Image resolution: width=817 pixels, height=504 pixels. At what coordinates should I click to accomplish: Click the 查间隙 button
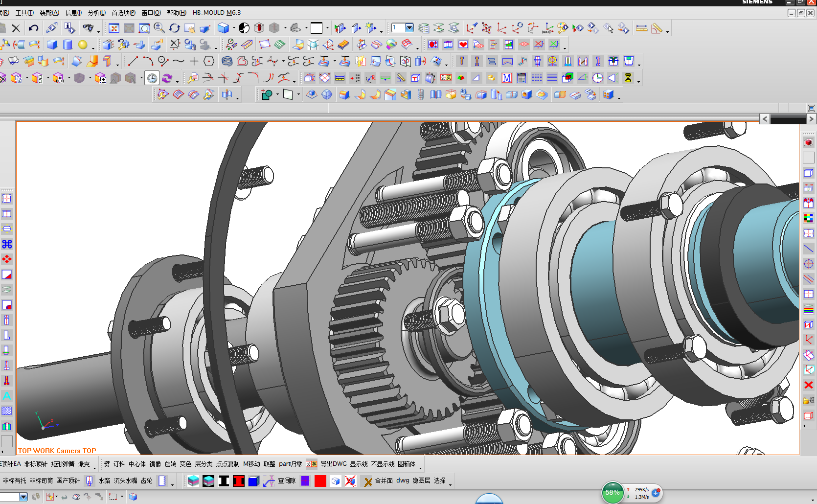(x=287, y=481)
